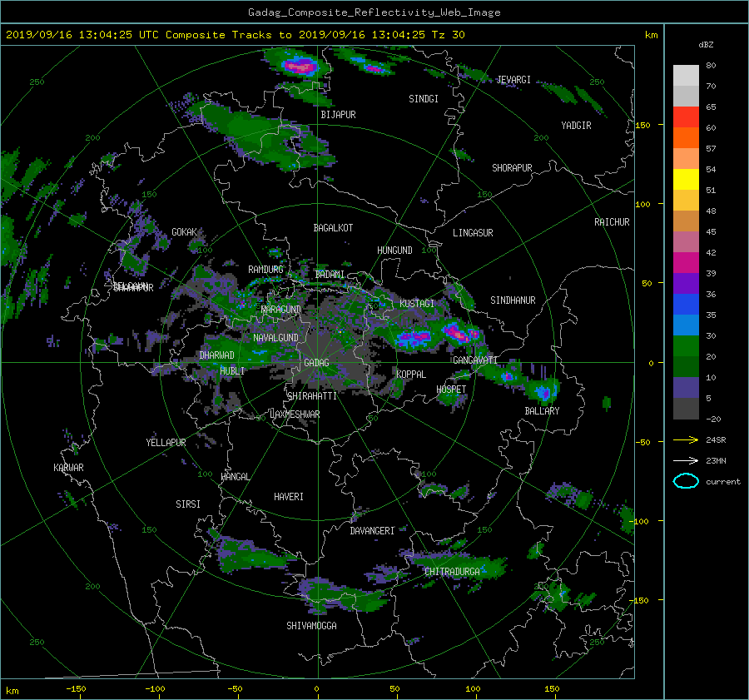
Task: Click the HOSPET city label
Action: 451,390
